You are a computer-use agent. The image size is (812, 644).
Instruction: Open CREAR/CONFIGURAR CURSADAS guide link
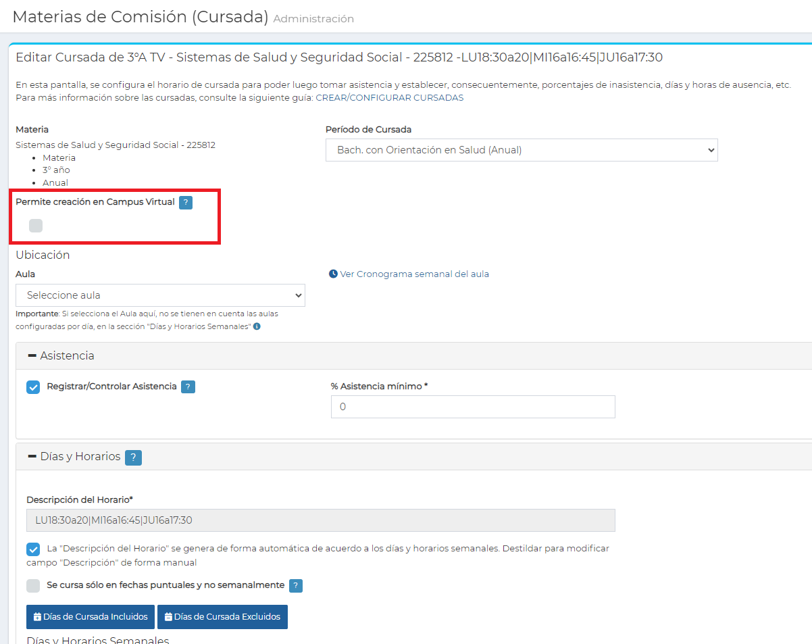click(390, 97)
